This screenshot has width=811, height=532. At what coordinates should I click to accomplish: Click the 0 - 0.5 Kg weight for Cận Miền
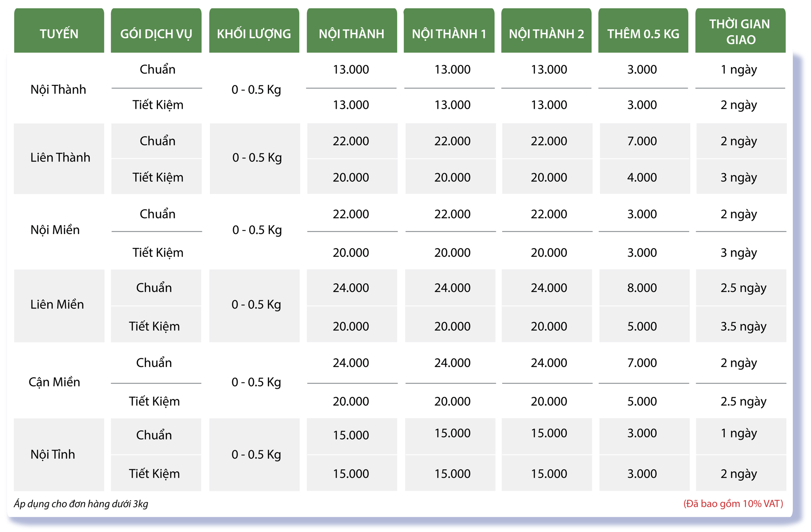(x=256, y=382)
